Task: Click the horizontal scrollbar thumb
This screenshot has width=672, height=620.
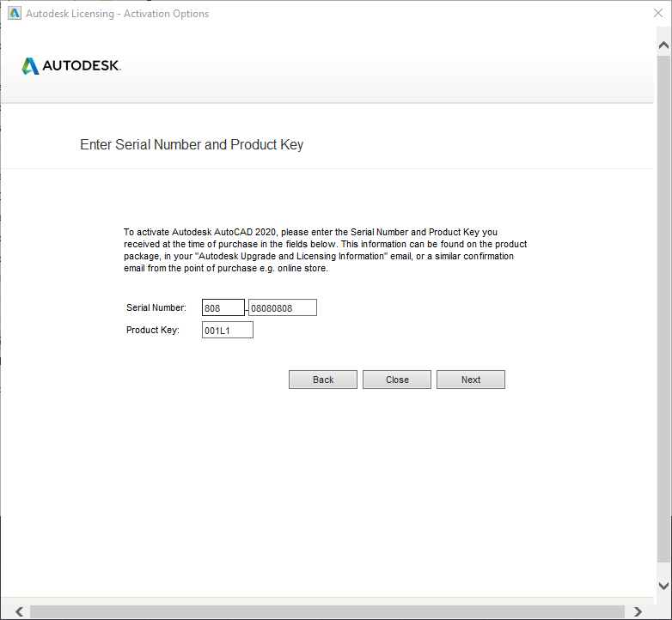Action: [x=327, y=611]
